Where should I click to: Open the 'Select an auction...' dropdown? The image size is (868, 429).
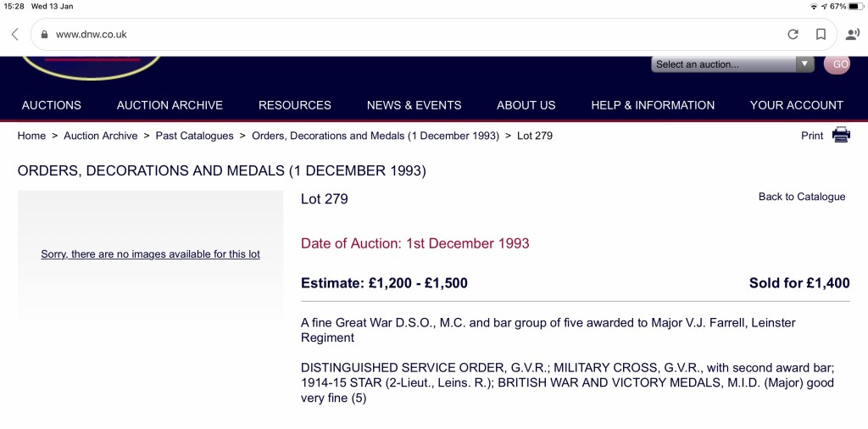732,64
